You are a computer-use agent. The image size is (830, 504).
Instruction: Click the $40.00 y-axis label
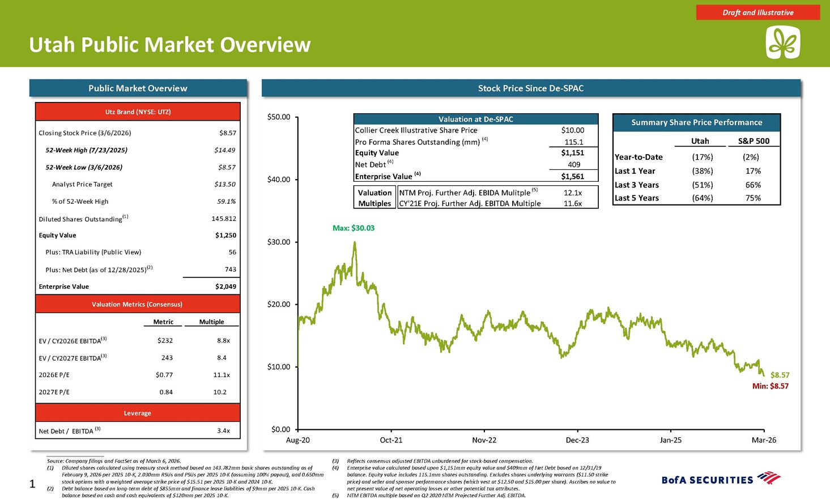click(x=278, y=180)
